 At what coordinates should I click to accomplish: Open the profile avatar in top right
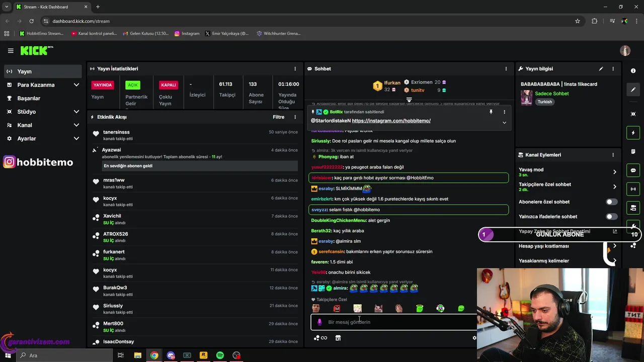click(625, 51)
